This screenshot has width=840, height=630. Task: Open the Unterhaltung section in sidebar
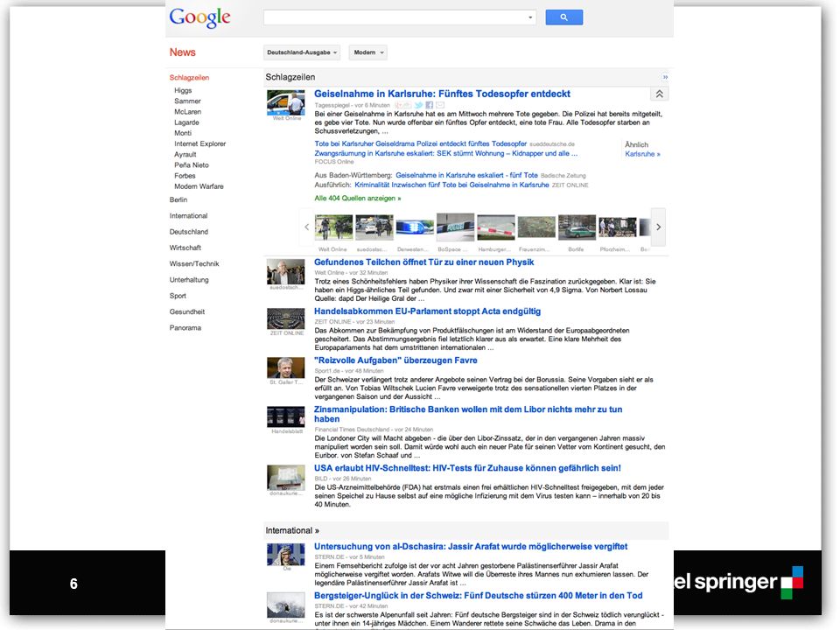pos(189,280)
